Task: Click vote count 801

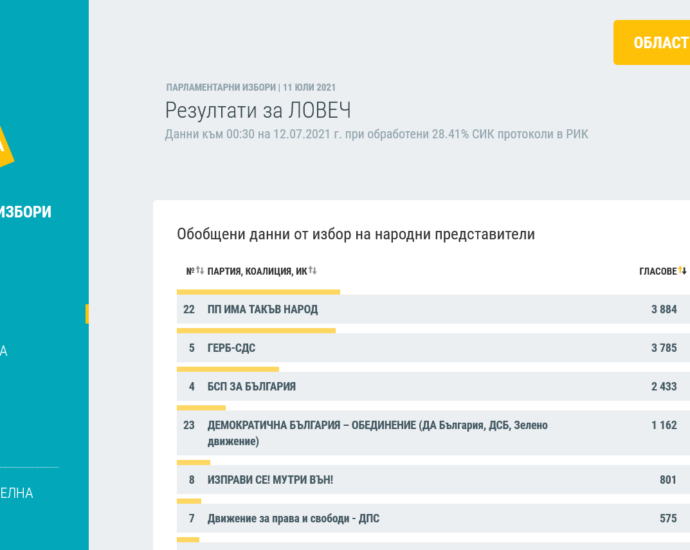Action: (668, 480)
